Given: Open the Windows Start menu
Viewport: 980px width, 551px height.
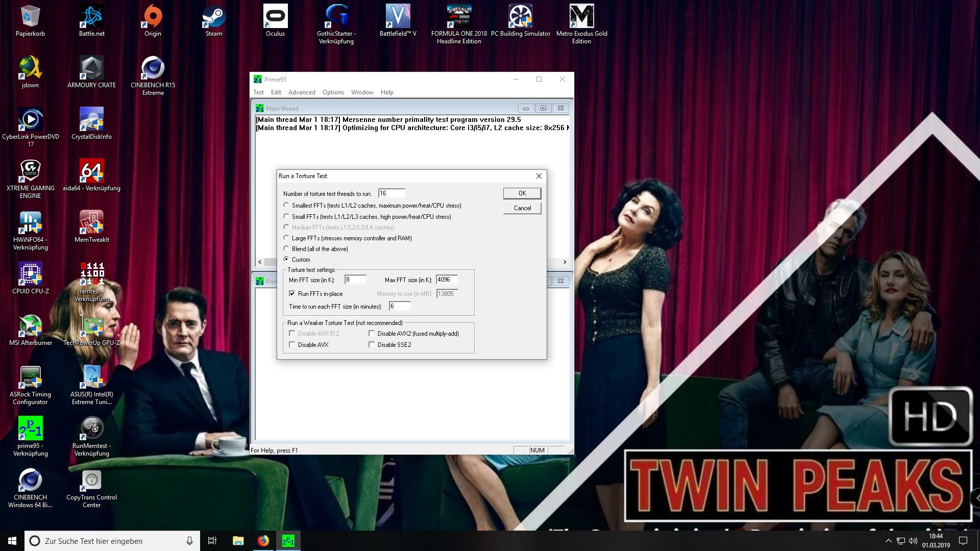Looking at the screenshot, I should pos(12,541).
